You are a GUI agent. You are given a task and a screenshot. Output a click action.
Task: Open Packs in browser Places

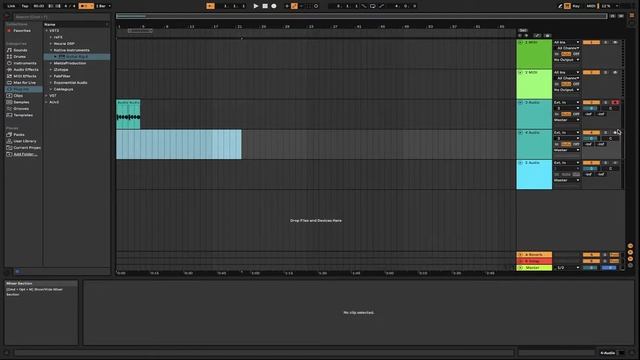point(19,135)
